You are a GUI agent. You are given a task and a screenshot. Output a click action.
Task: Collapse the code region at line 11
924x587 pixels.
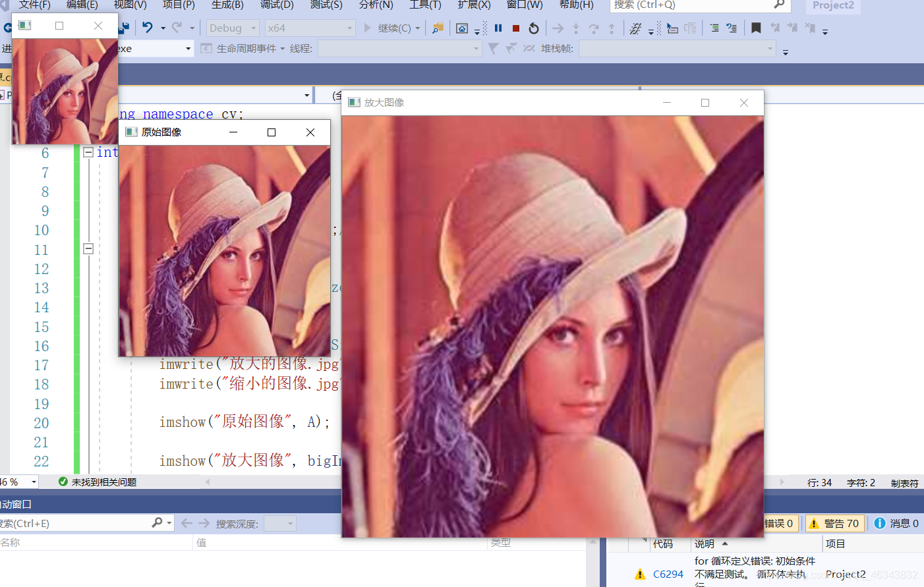coord(88,249)
